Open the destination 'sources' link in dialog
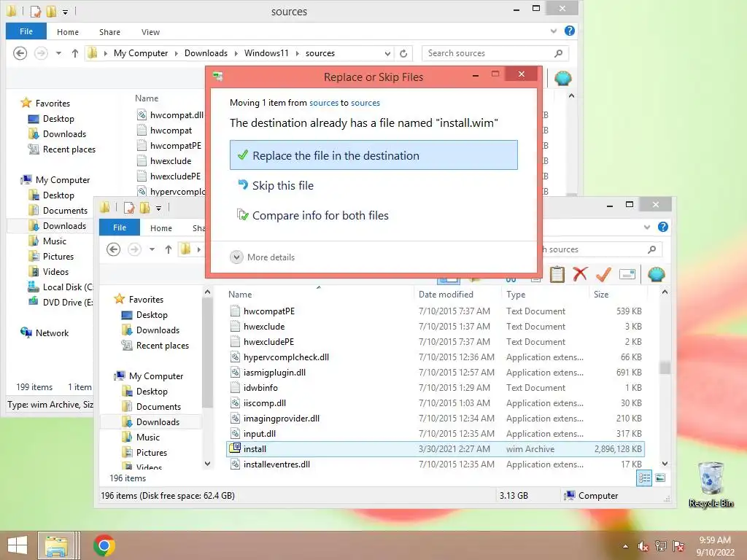This screenshot has width=747, height=560. coord(365,103)
